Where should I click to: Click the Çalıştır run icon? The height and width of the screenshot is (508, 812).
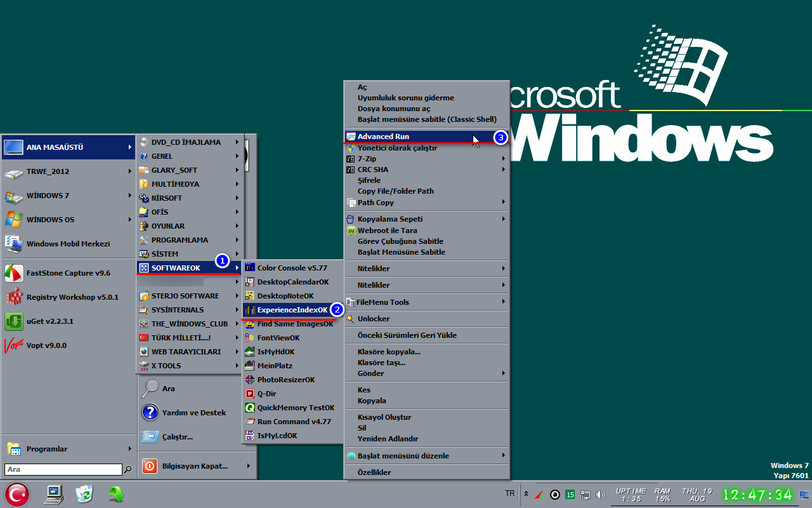[150, 437]
